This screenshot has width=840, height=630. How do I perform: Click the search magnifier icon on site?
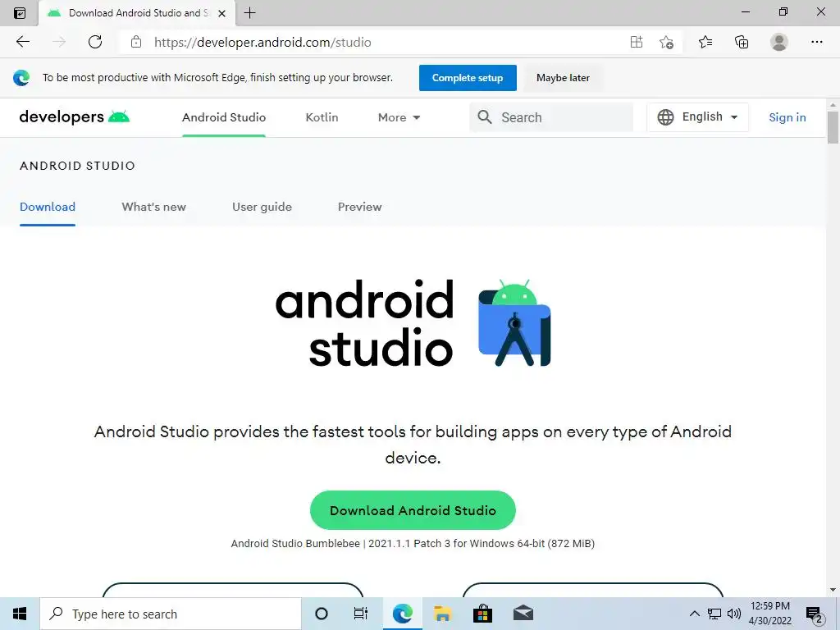point(484,116)
